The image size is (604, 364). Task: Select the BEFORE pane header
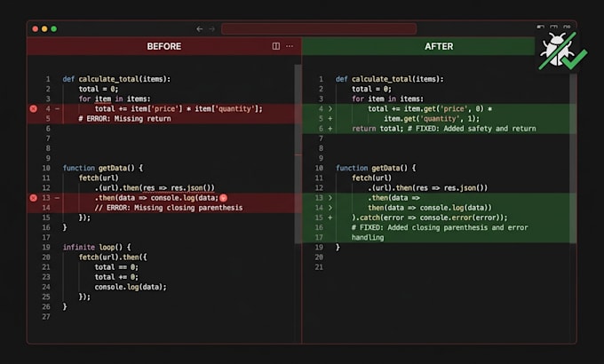coord(164,46)
